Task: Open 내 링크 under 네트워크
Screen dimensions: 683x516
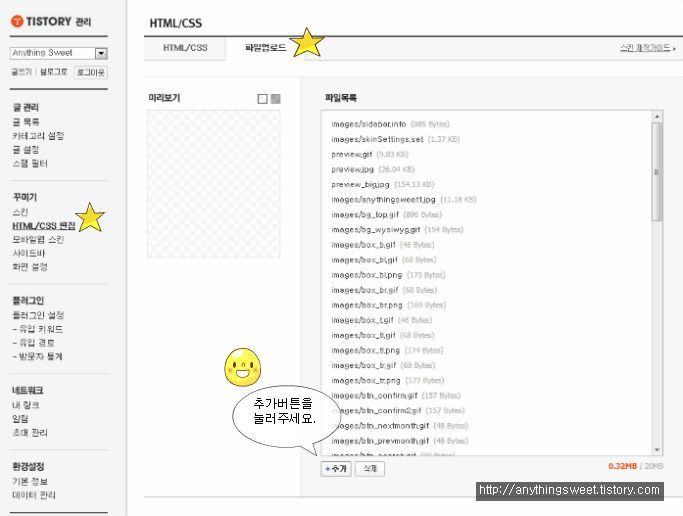Action: [26, 405]
